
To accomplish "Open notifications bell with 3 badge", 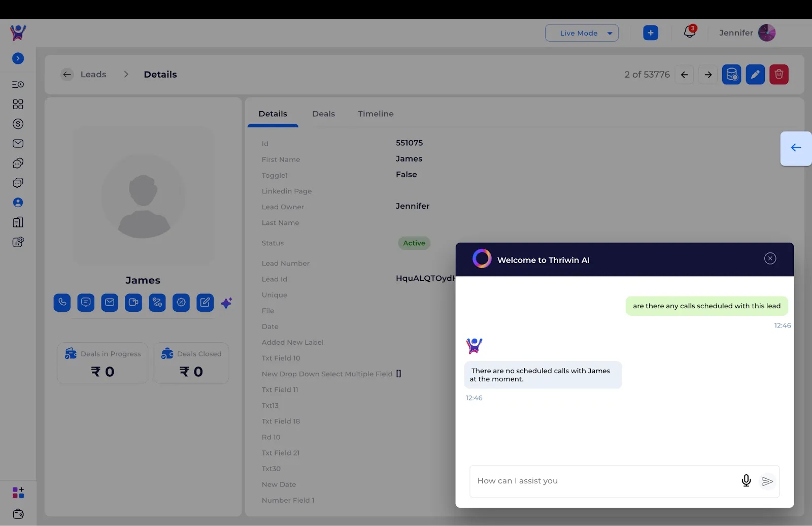I will coord(690,32).
